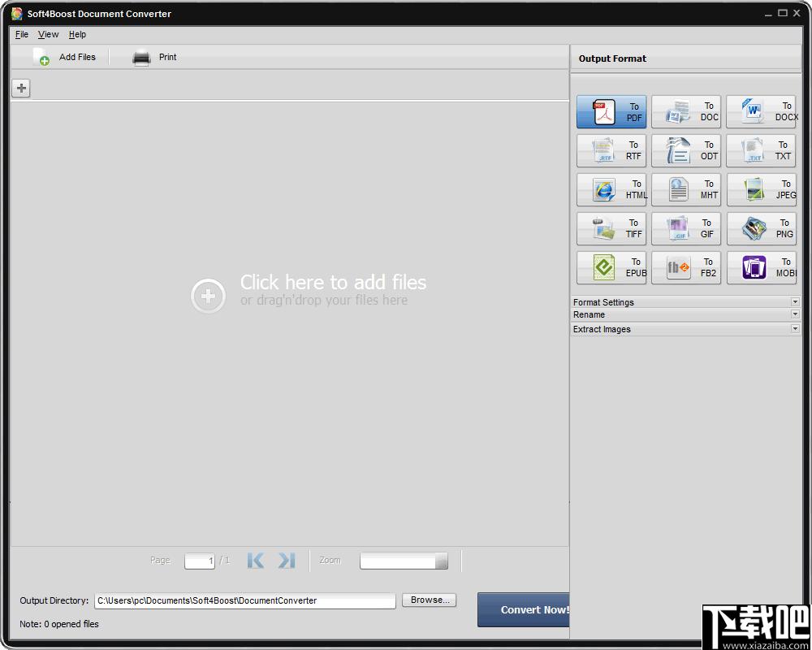Choose the To TXT output format
812x650 pixels.
(x=761, y=150)
